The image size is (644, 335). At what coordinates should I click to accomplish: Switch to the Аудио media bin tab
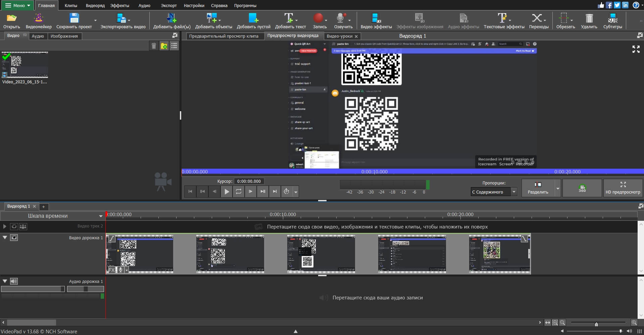tap(38, 36)
